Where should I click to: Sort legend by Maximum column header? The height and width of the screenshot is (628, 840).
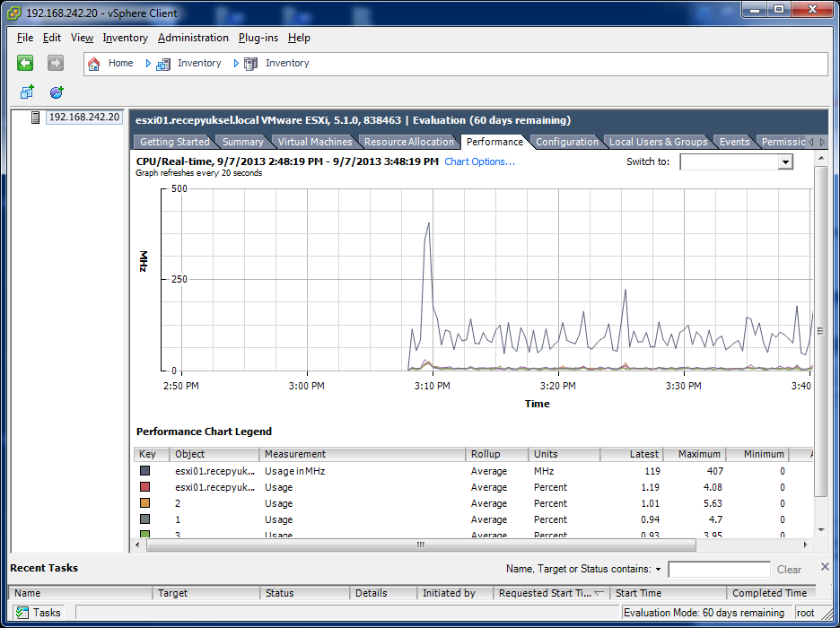pyautogui.click(x=695, y=454)
